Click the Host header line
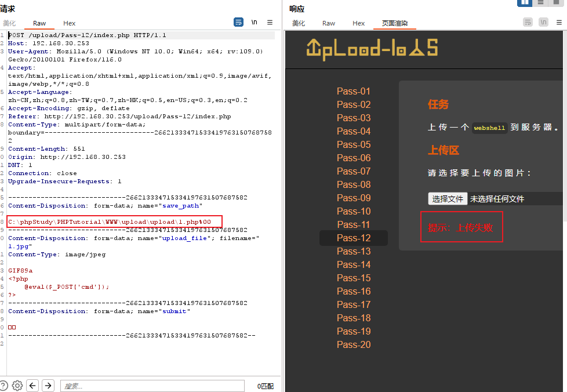 click(x=49, y=43)
